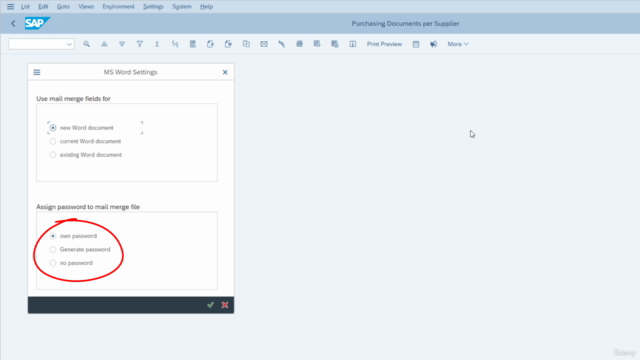Select the new Word document radio button
Image resolution: width=640 pixels, height=360 pixels.
(53, 128)
